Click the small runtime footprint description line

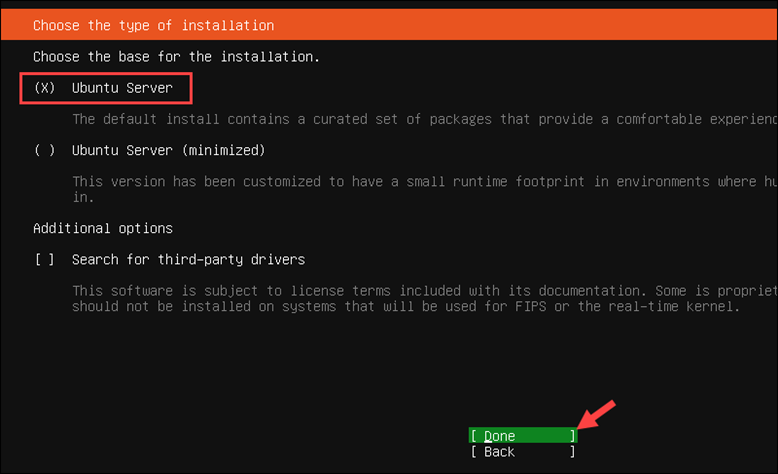pos(425,182)
